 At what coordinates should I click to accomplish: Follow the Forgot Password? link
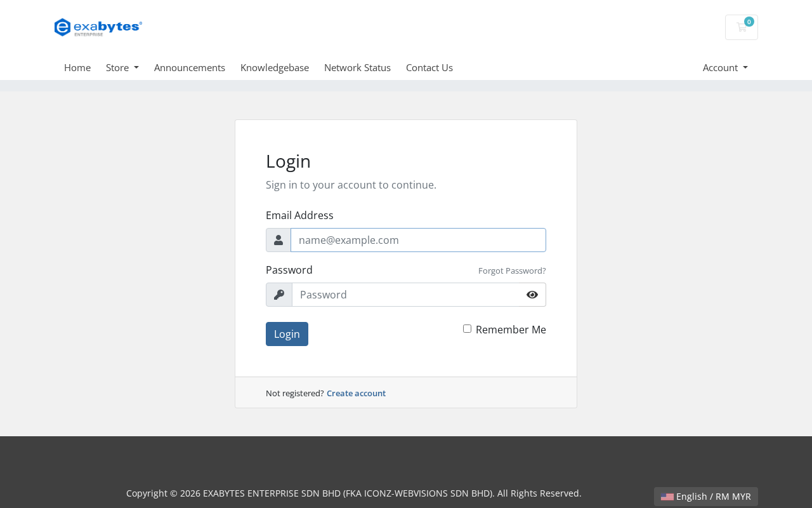[512, 271]
